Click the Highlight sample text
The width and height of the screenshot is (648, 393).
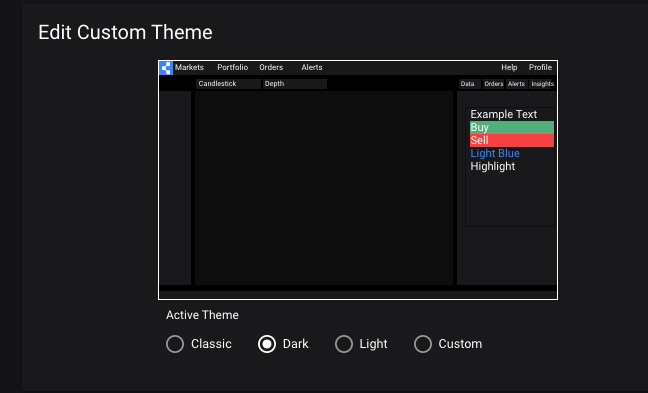point(493,167)
